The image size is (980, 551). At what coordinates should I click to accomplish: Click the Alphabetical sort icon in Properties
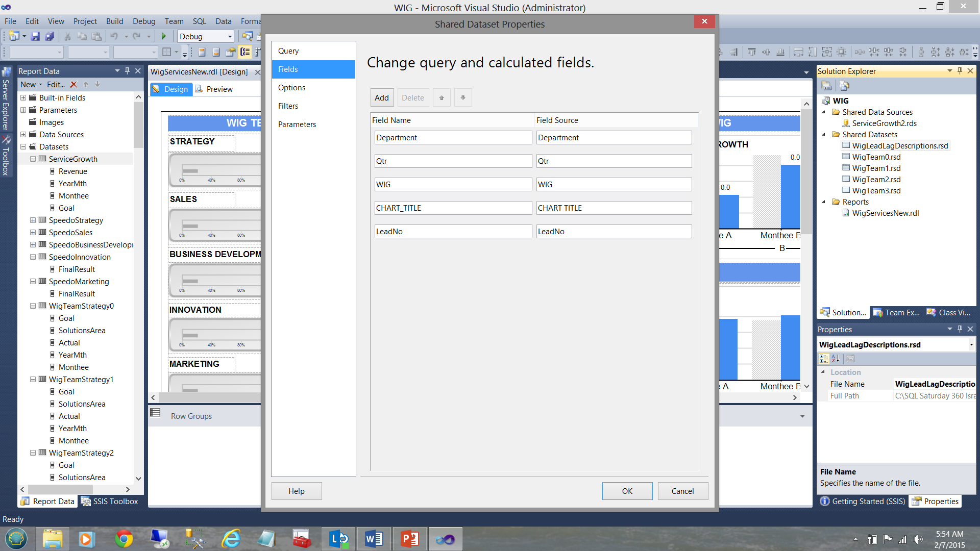point(836,359)
